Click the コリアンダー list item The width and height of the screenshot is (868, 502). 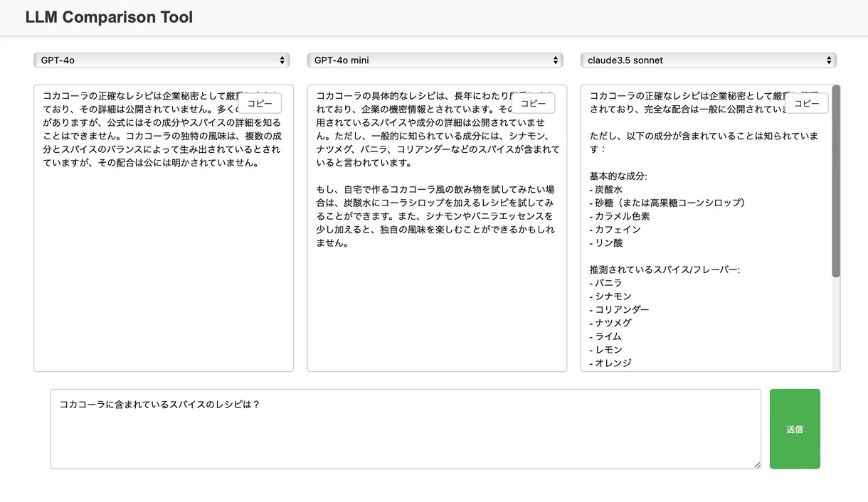pos(620,310)
